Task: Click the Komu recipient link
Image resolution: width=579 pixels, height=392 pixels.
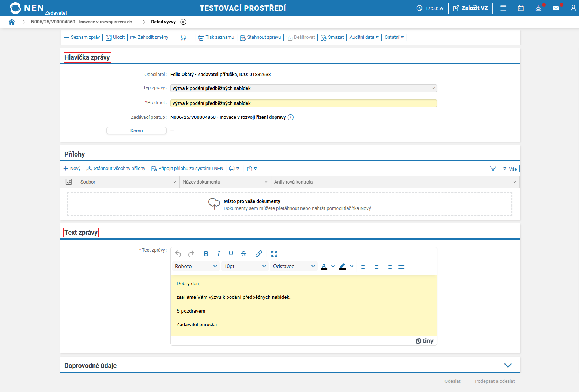Action: 136,131
